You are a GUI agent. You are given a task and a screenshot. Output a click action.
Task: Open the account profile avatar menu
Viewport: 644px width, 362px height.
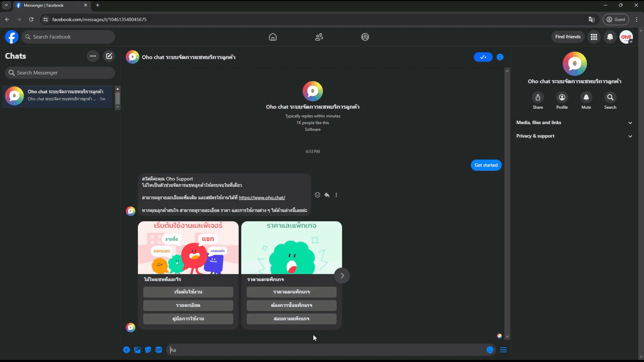pyautogui.click(x=626, y=37)
